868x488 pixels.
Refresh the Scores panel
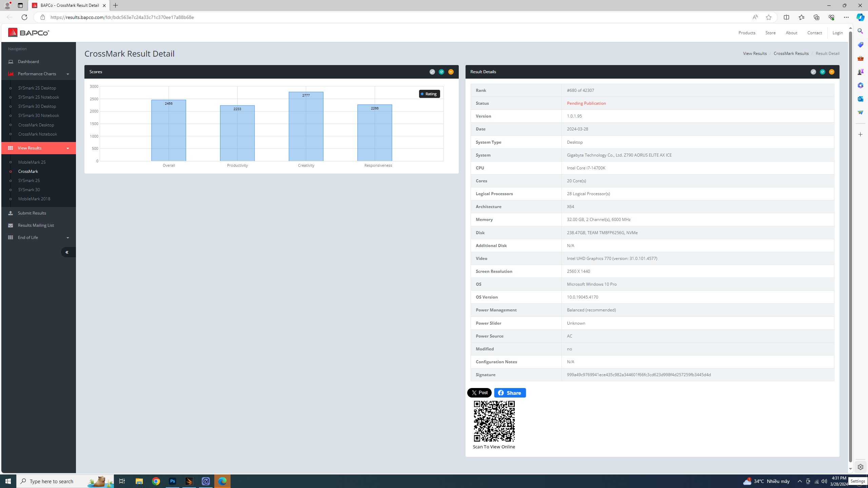tap(441, 72)
